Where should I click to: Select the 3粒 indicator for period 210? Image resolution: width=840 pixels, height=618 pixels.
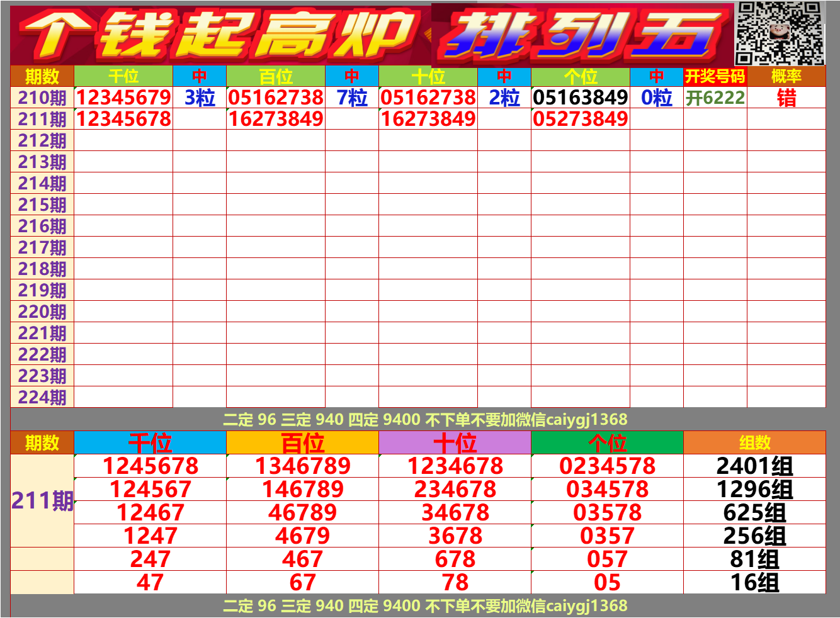pyautogui.click(x=203, y=98)
